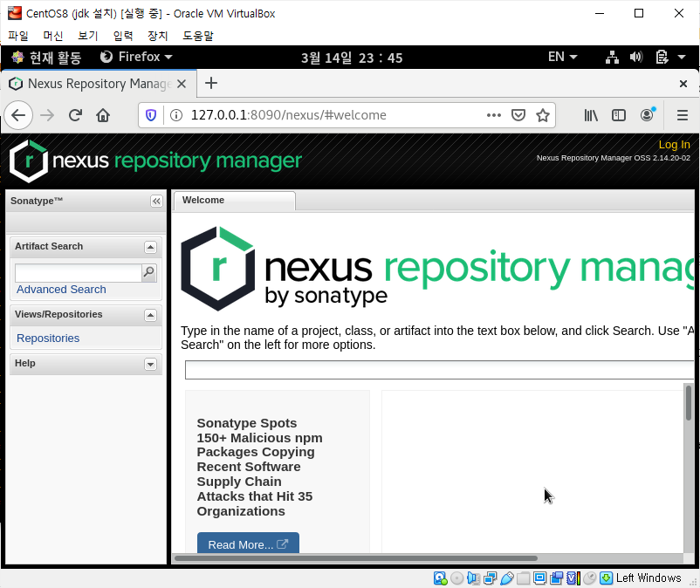Click the VirtualBox recording status icon
Image resolution: width=700 pixels, height=588 pixels.
pyautogui.click(x=556, y=578)
